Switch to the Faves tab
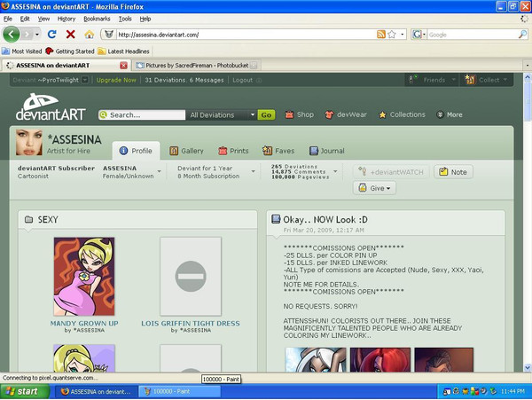This screenshot has height=400, width=532. point(278,151)
